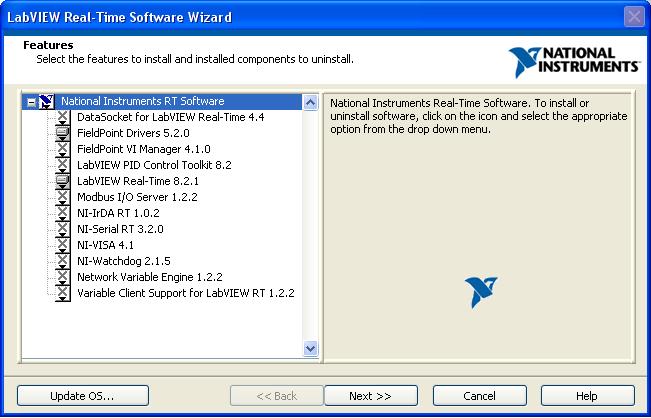Select the FieldPoint Drivers 5.2.0 entry
Image resolution: width=651 pixels, height=418 pixels.
pos(133,133)
